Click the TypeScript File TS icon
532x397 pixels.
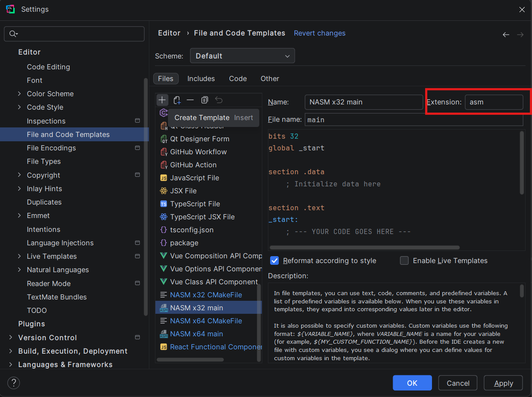point(164,204)
